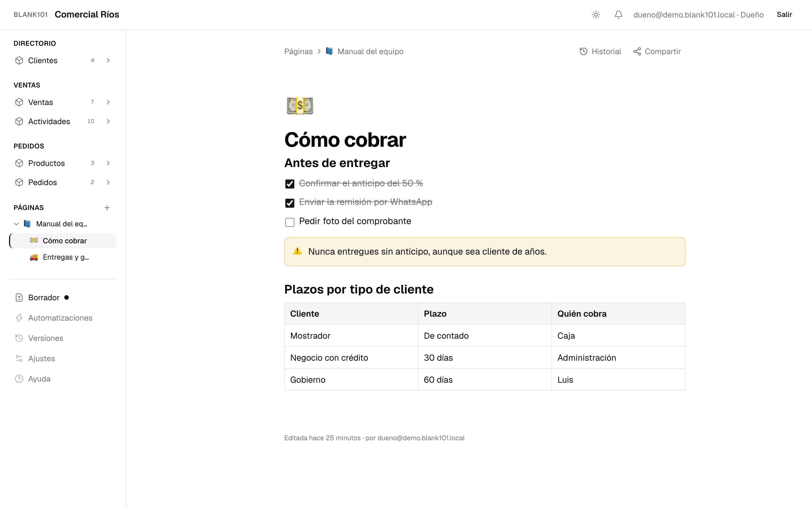Expand the Ventas chevron
Screen dimensions: 812x508
pos(108,102)
